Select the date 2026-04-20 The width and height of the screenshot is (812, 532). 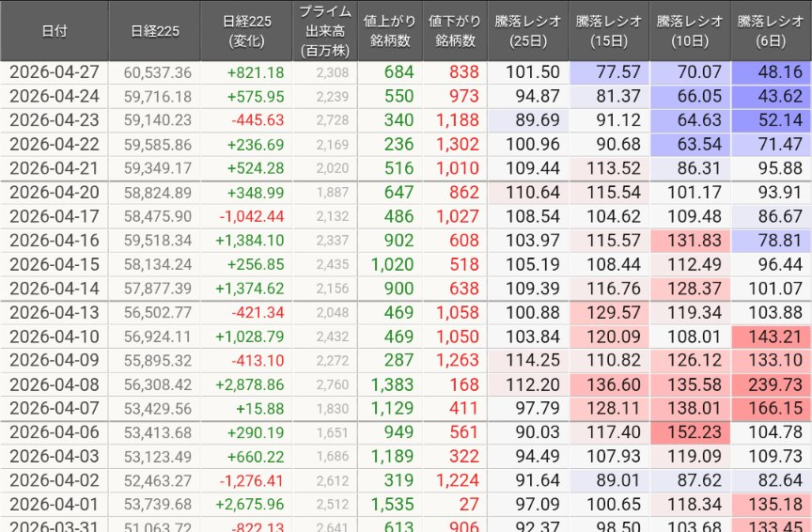coord(55,192)
